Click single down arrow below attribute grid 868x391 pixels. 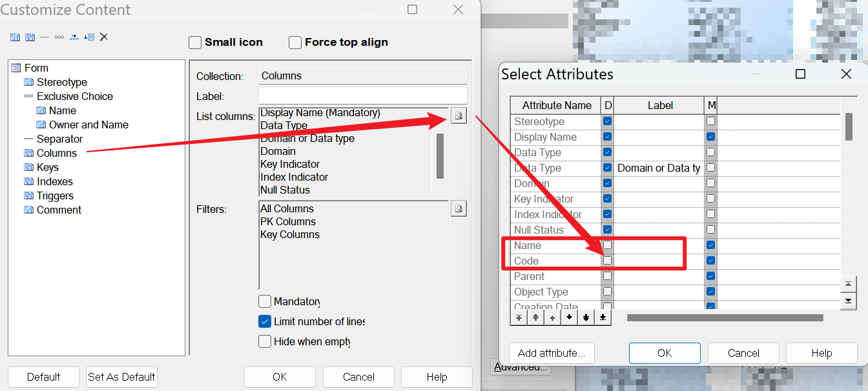coord(569,317)
